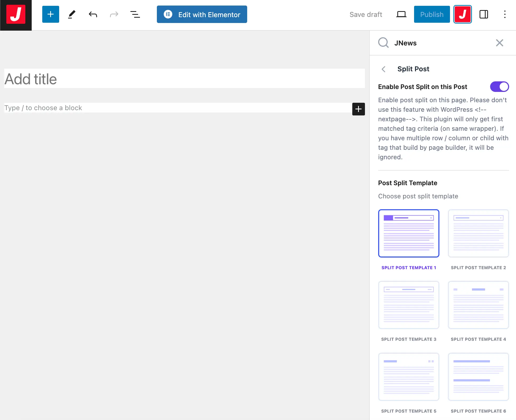The width and height of the screenshot is (516, 420).
Task: Open Document Overview list icon
Action: click(x=135, y=14)
